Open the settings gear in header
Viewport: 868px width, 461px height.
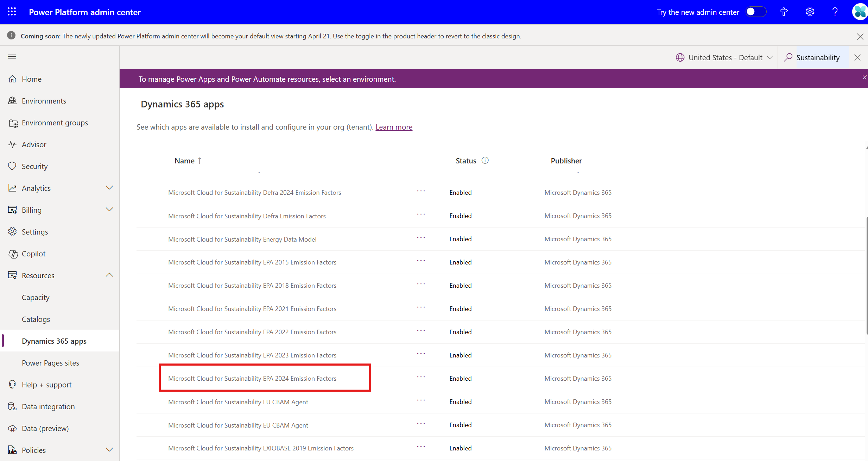click(x=810, y=12)
